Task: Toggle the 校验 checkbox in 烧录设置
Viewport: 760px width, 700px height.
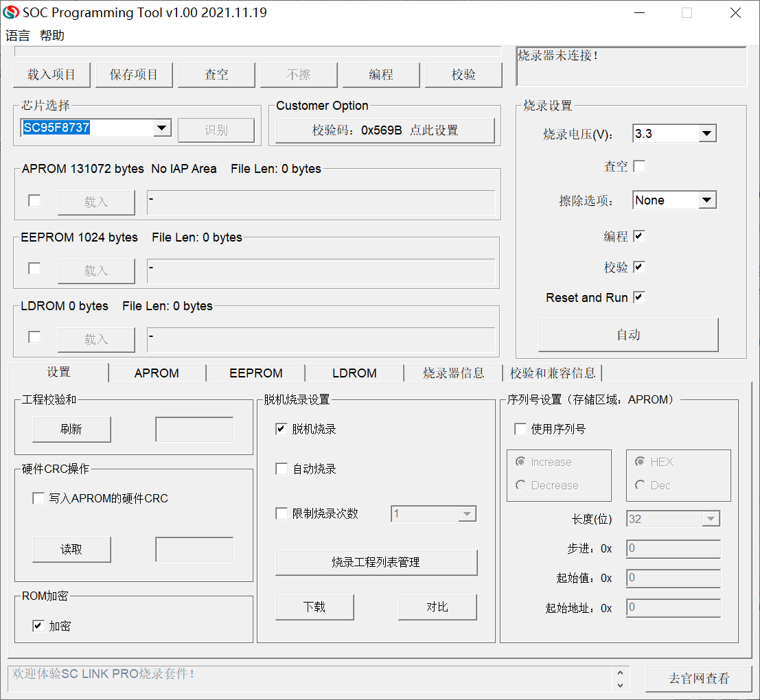Action: 639,267
